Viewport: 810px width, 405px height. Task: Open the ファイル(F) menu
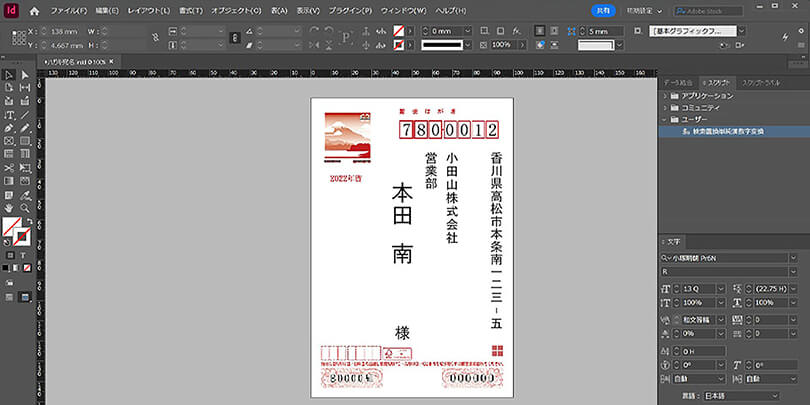(68, 10)
